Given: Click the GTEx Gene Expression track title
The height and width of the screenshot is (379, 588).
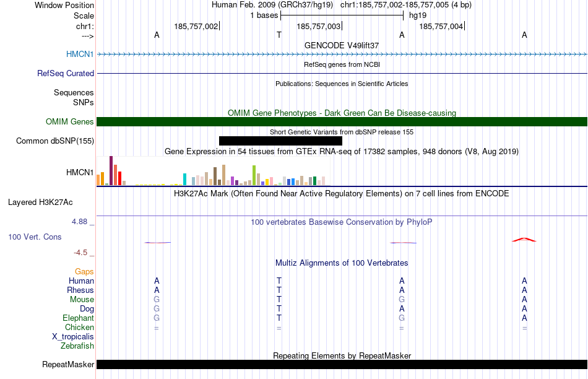Looking at the screenshot, I should point(342,152).
